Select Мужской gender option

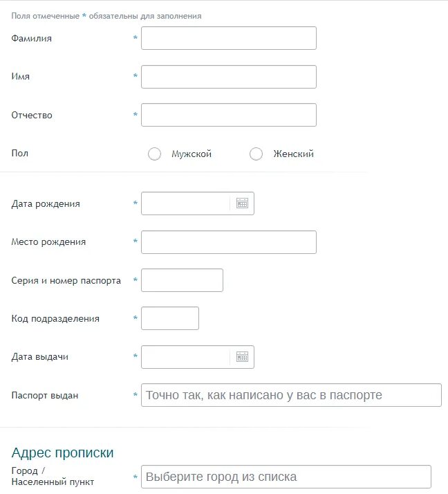tap(154, 154)
